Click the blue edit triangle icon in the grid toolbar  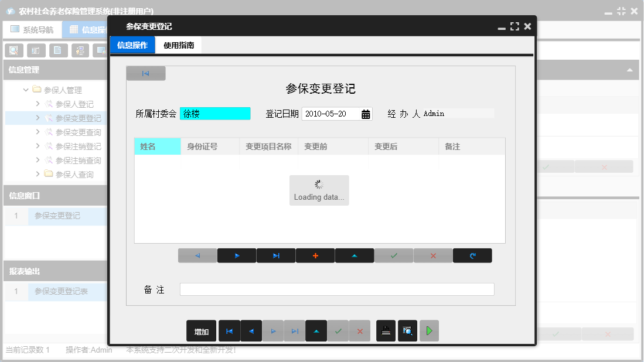pyautogui.click(x=355, y=255)
